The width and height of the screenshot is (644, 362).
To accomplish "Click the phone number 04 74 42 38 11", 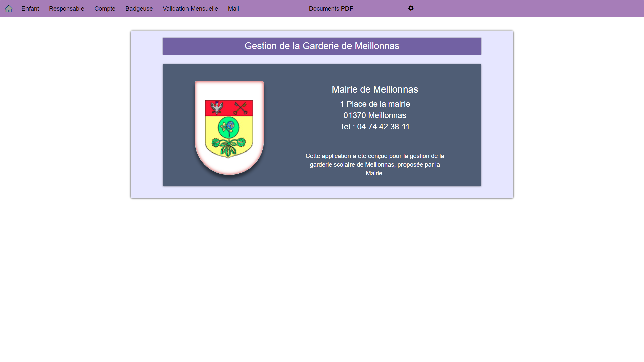I will pos(375,127).
